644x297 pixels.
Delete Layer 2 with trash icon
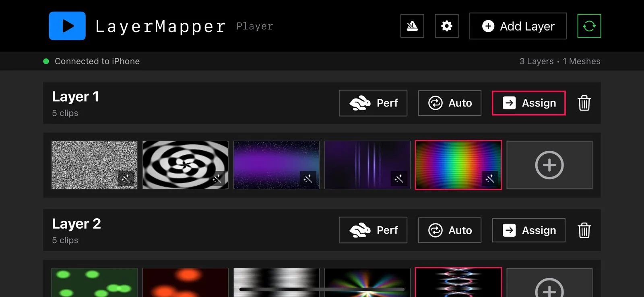click(x=584, y=230)
